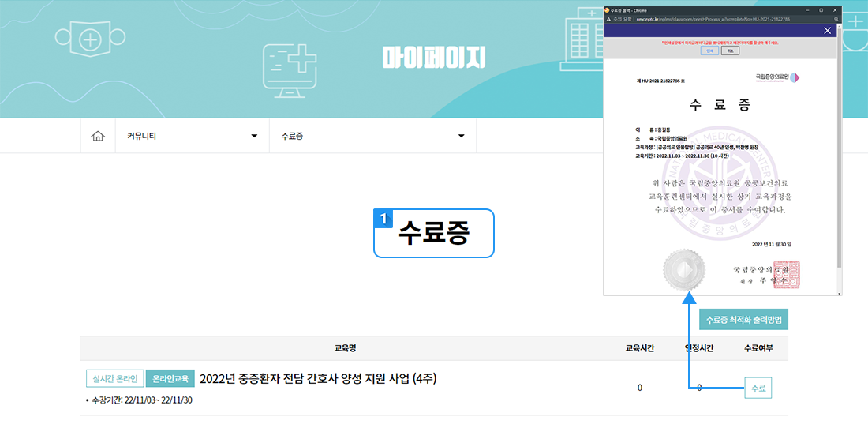Screen dimensions: 868x443
Task: Click the 국립중앙의료원 logo on the certificate
Action: click(777, 77)
